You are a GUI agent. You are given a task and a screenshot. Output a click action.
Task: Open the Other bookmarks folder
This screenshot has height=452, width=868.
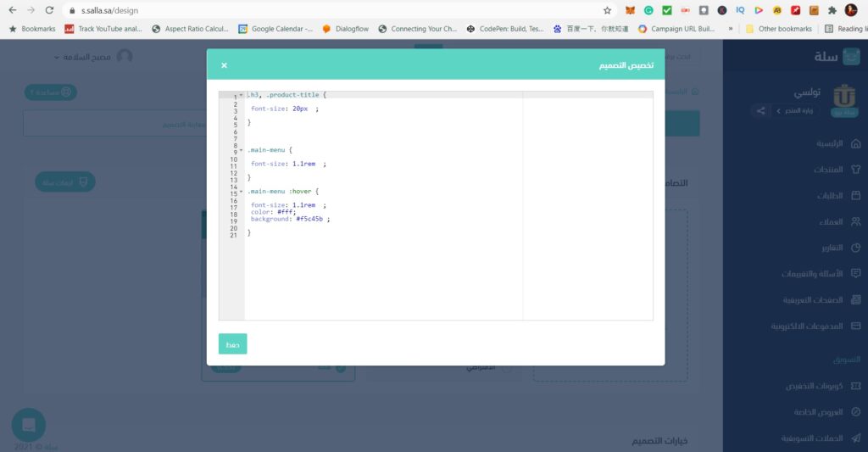pos(777,29)
